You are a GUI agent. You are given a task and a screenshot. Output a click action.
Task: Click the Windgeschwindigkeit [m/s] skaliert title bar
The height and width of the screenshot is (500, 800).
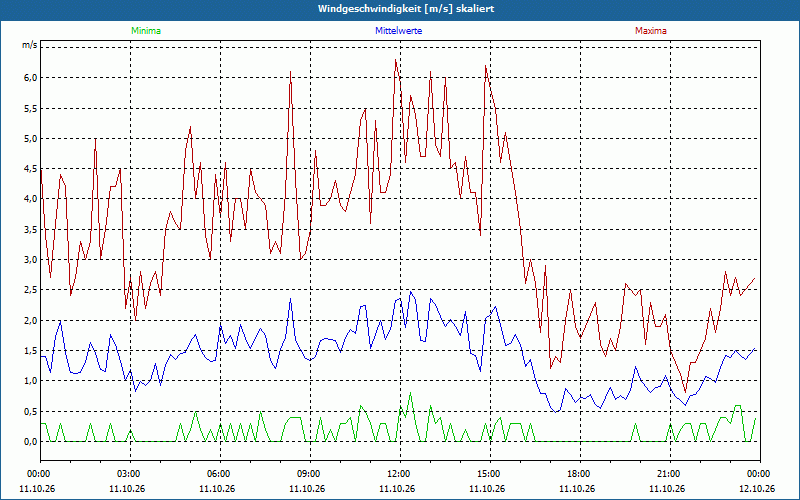tap(400, 9)
